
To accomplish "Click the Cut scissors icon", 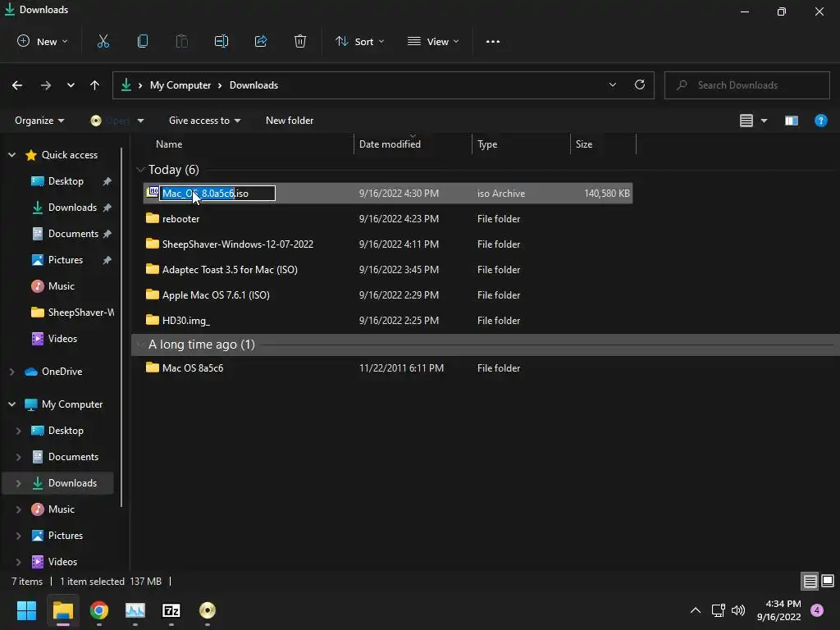I will [103, 41].
